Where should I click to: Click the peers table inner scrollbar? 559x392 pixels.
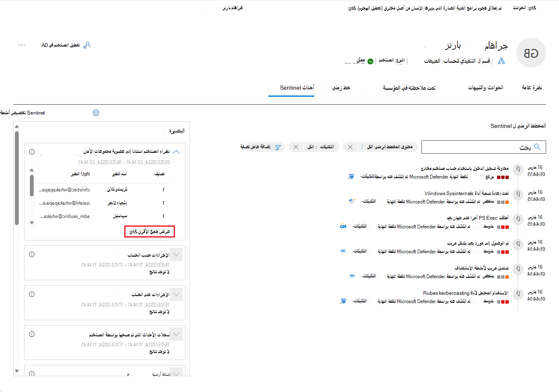[32, 185]
